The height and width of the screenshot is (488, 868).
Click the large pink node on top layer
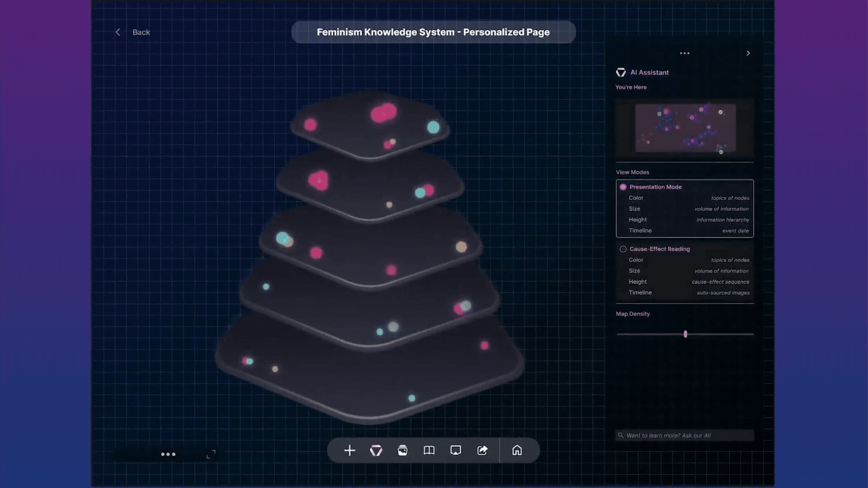click(383, 113)
